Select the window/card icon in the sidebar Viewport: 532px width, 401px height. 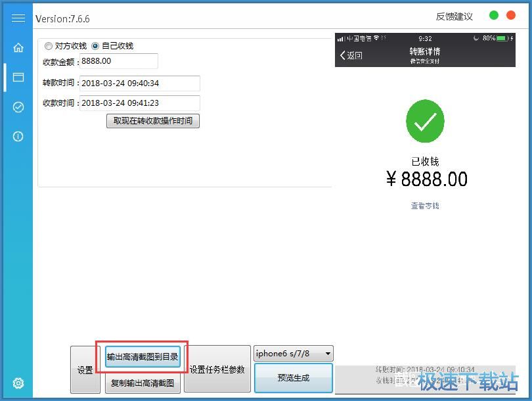[x=18, y=77]
